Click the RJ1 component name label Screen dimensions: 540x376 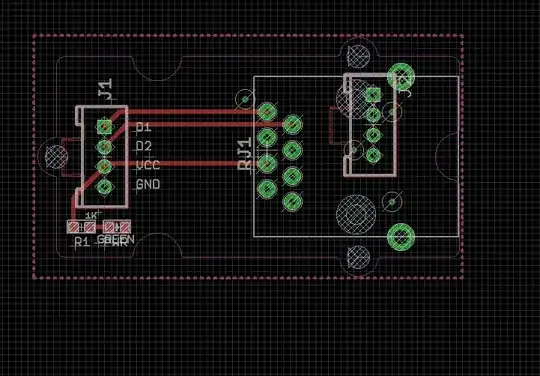coord(246,154)
